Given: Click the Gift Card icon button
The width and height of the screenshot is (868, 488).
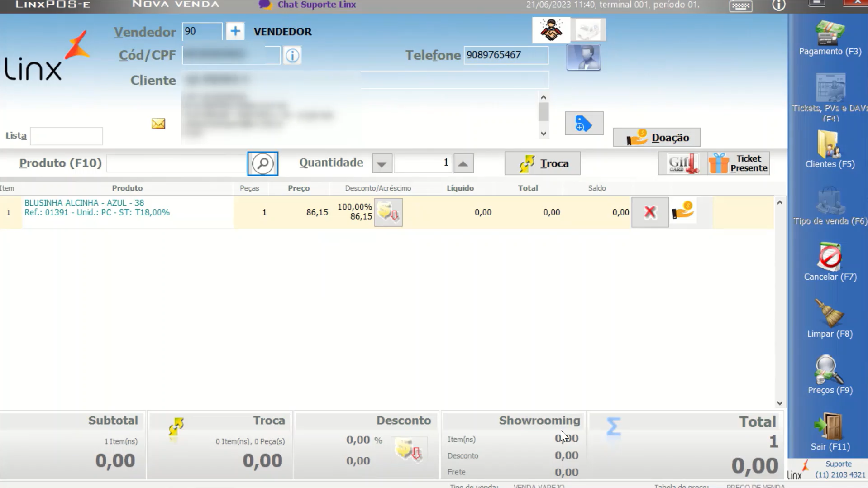Looking at the screenshot, I should click(x=682, y=163).
